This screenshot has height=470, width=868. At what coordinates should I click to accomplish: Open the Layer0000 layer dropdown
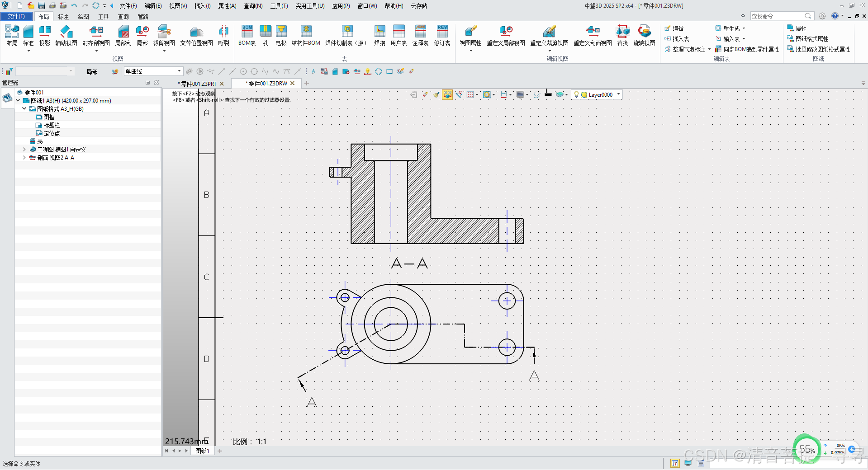click(x=618, y=94)
